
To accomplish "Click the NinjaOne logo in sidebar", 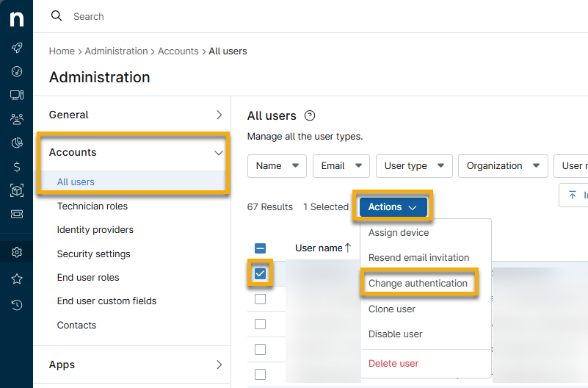I will coord(16,18).
